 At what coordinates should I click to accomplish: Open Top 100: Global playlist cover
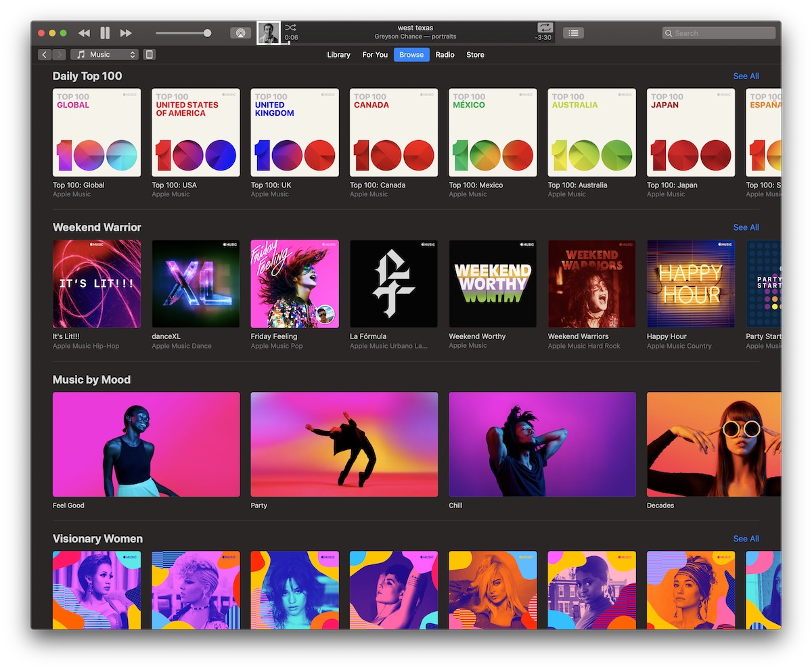pos(97,132)
